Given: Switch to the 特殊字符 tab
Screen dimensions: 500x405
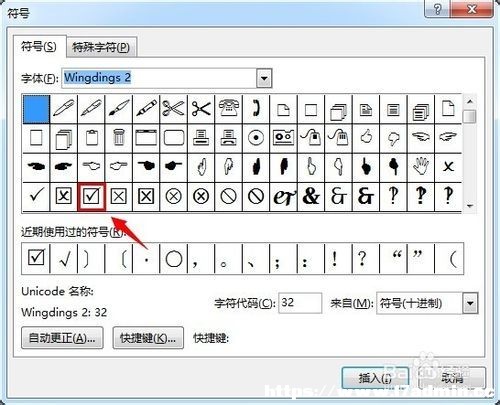Looking at the screenshot, I should pyautogui.click(x=101, y=47).
